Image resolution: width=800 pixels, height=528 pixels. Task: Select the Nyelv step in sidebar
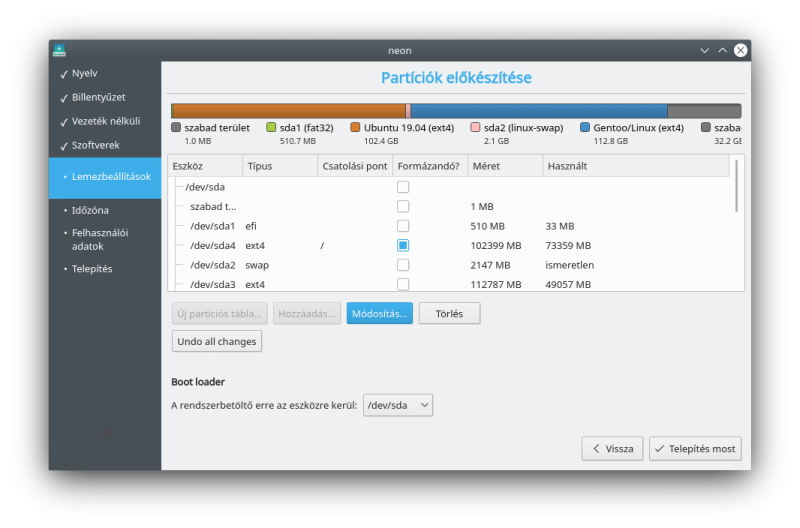pyautogui.click(x=84, y=73)
